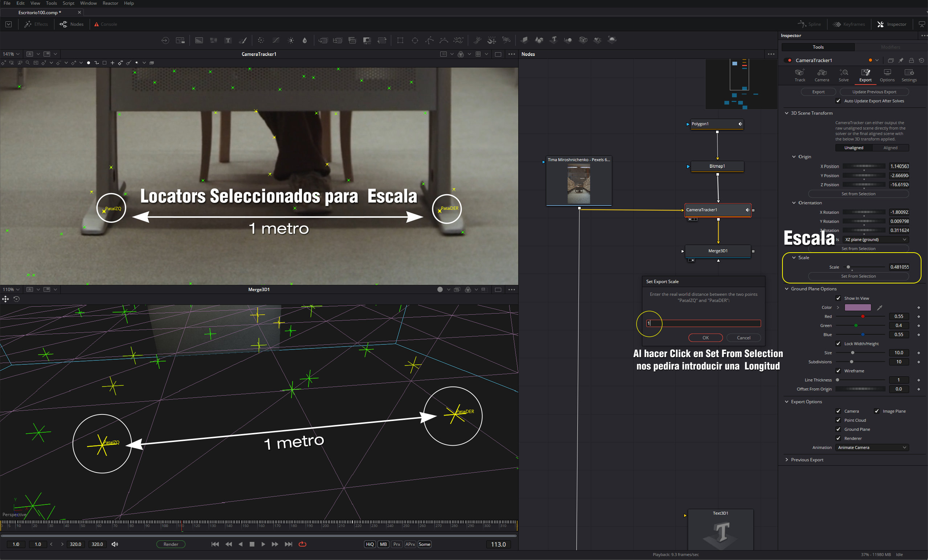The image size is (928, 560).
Task: Open the File menu
Action: point(7,3)
